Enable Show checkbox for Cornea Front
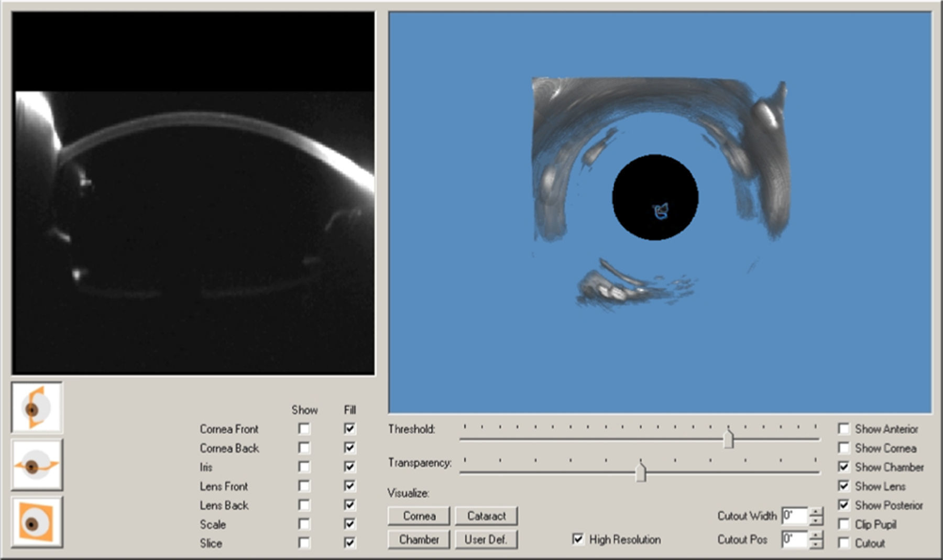The height and width of the screenshot is (560, 943). click(x=304, y=429)
